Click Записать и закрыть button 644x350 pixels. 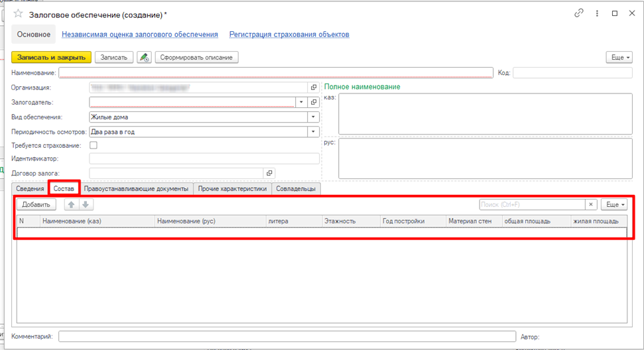click(x=51, y=58)
